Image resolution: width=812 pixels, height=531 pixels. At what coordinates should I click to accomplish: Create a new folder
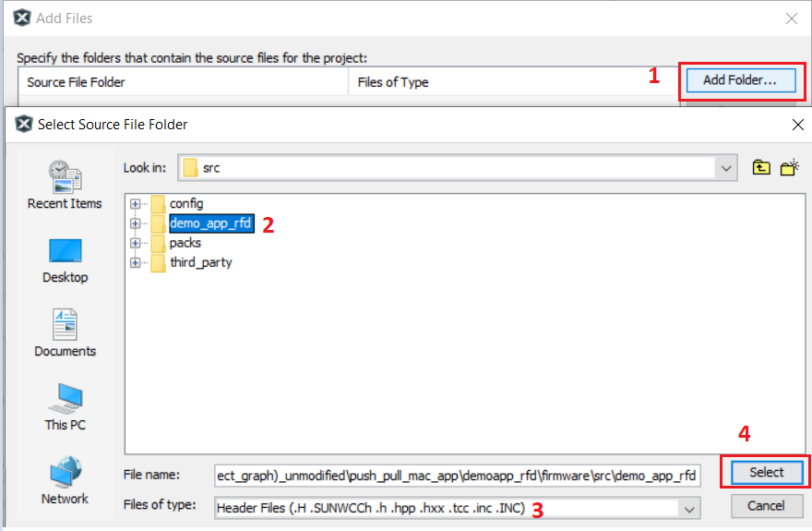[789, 168]
